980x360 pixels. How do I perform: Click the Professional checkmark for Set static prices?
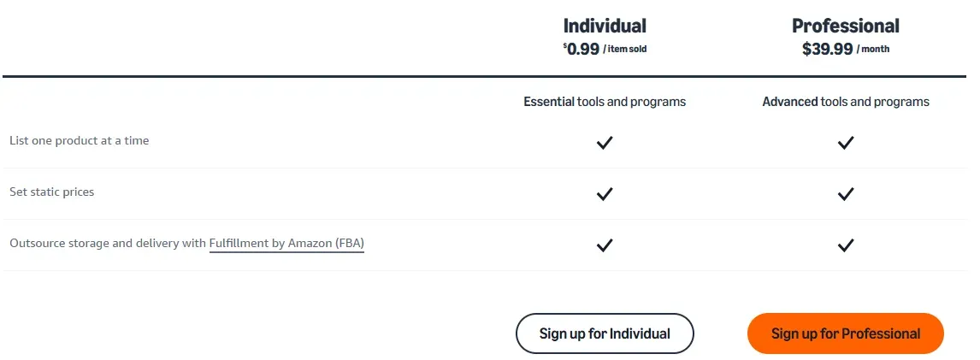[x=846, y=194]
